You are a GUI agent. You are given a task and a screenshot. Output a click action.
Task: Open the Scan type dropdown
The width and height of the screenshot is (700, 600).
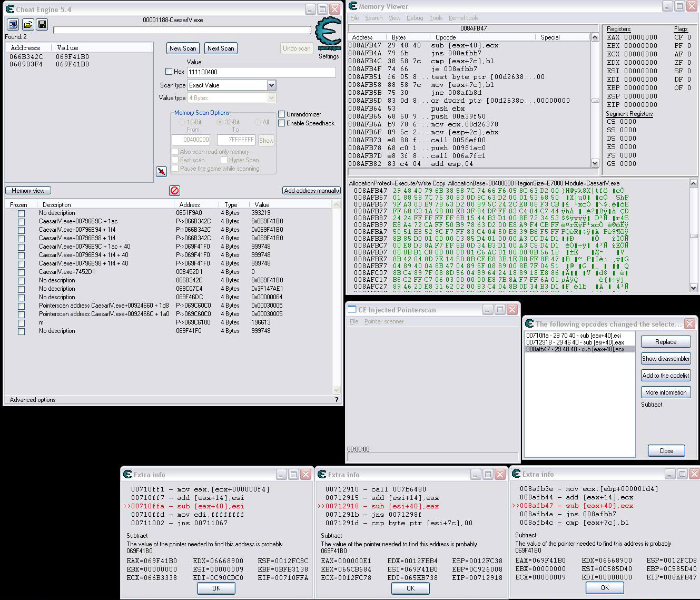click(x=271, y=85)
